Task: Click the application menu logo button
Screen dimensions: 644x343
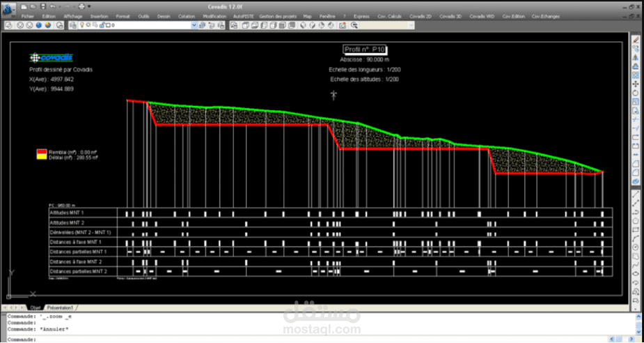Action: point(9,9)
